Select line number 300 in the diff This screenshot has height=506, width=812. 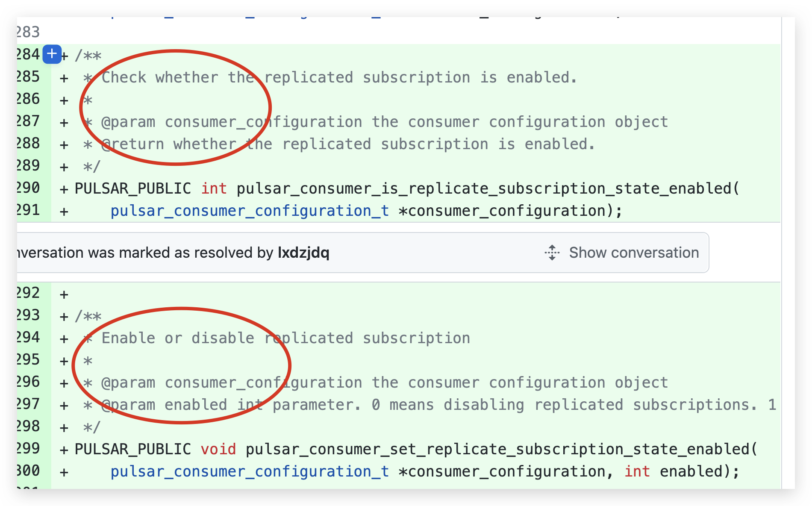tap(29, 471)
